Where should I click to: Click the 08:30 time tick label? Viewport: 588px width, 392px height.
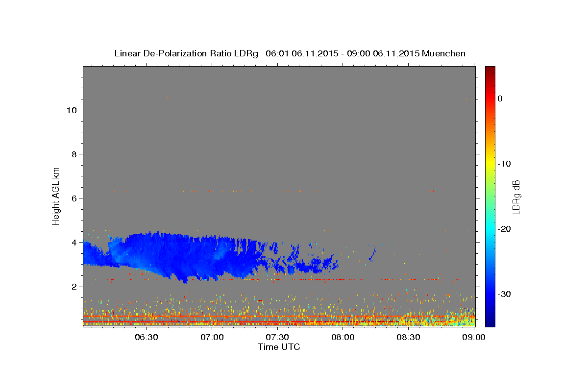click(x=408, y=337)
